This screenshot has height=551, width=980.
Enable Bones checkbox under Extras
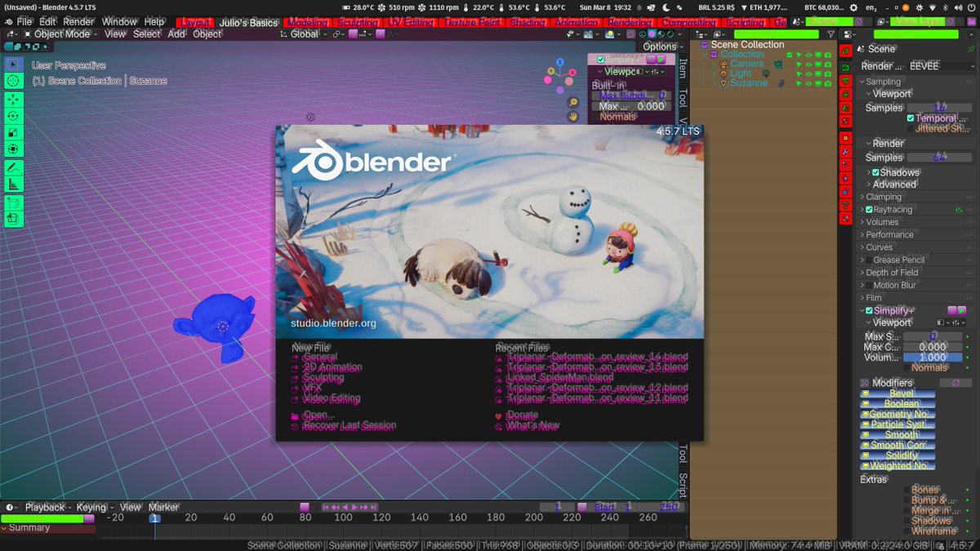pos(906,490)
